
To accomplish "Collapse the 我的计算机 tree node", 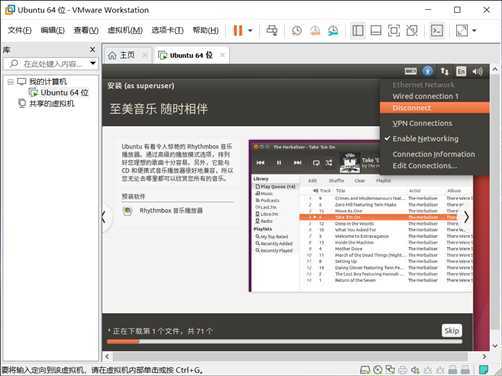I will click(x=11, y=82).
